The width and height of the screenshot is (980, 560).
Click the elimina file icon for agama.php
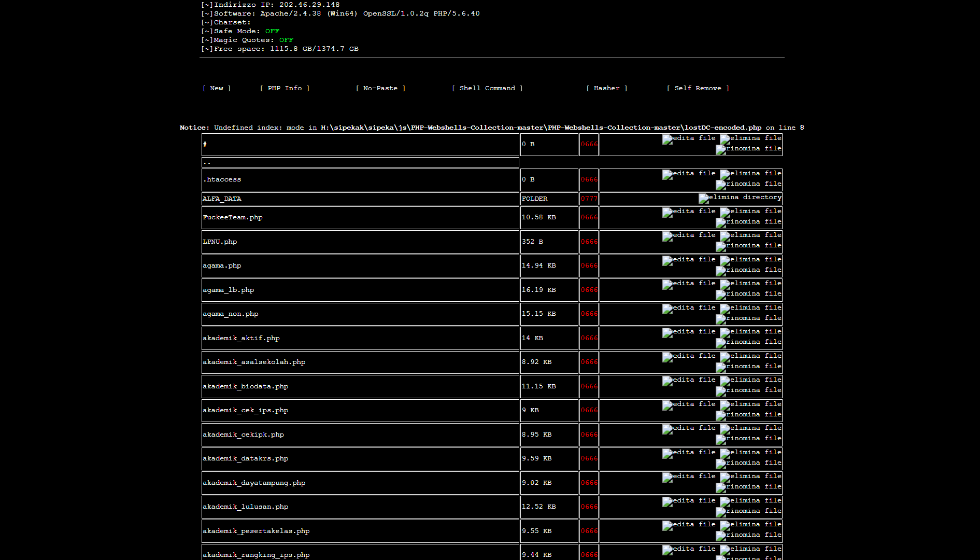750,260
